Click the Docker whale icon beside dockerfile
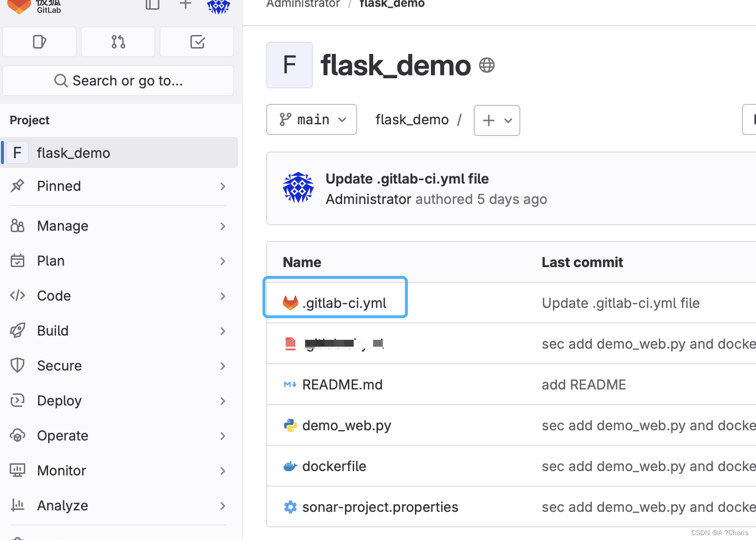Image resolution: width=756 pixels, height=540 pixels. click(x=290, y=466)
